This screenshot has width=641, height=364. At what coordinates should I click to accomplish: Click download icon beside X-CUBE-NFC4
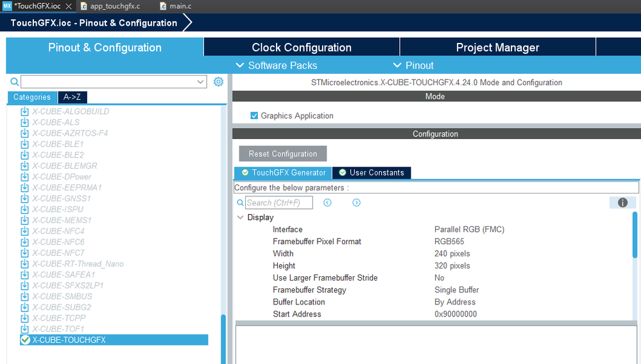pos(24,231)
